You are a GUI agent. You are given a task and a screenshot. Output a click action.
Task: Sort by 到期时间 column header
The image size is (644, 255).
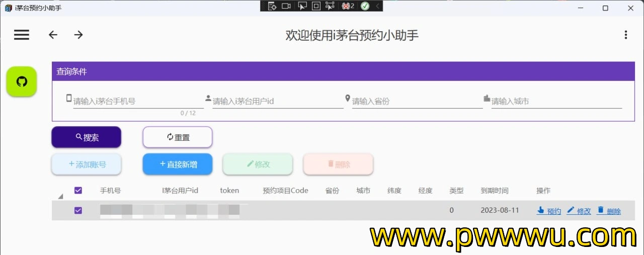495,191
